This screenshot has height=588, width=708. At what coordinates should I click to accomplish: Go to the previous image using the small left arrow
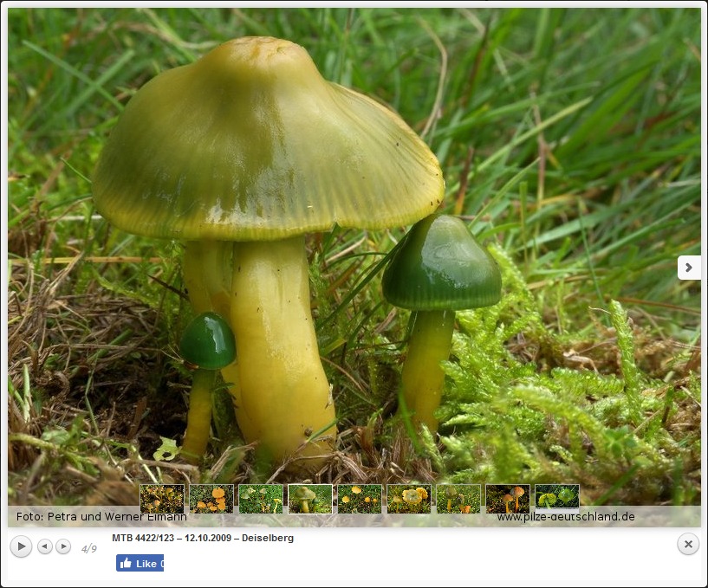(45, 546)
